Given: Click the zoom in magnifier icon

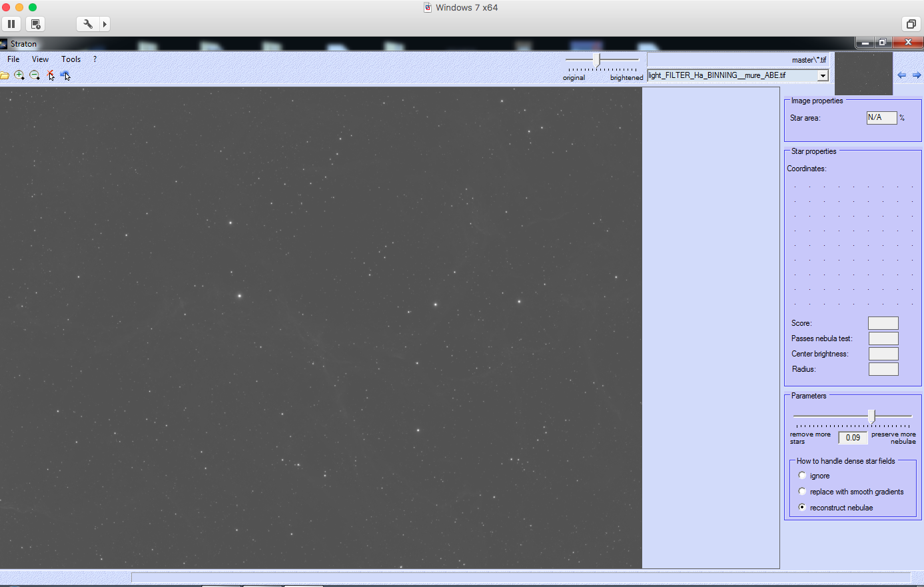Looking at the screenshot, I should 19,75.
